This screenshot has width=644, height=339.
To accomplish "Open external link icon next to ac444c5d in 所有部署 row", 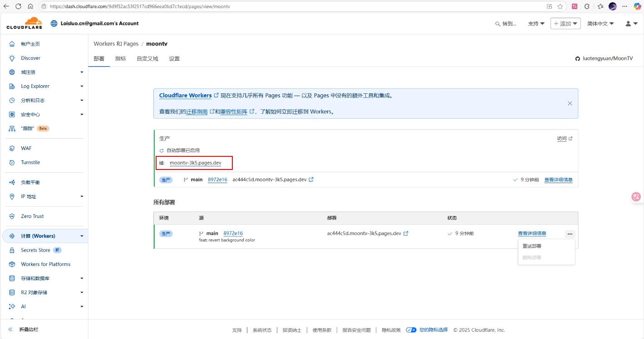I will coord(406,233).
